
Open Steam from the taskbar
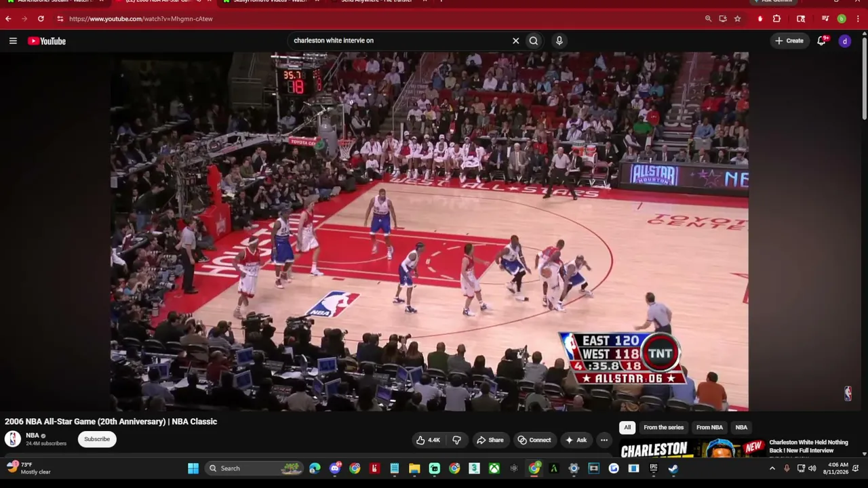[673, 468]
